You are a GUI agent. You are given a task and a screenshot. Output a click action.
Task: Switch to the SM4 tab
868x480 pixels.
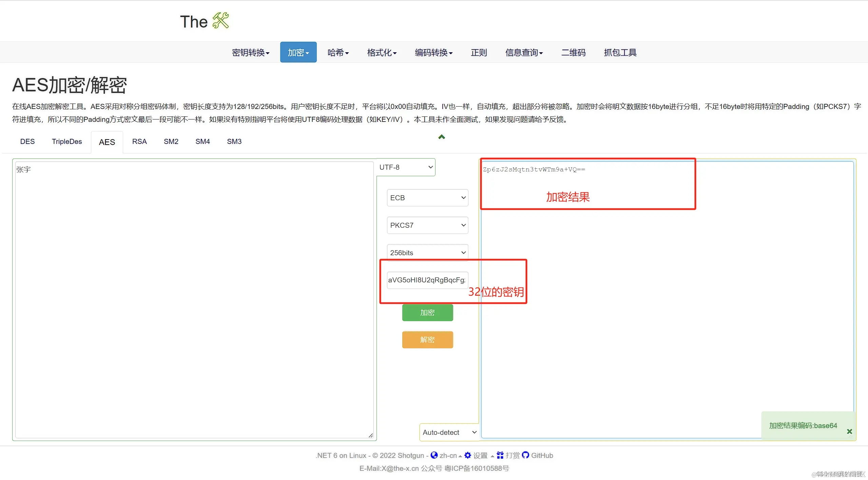click(202, 142)
